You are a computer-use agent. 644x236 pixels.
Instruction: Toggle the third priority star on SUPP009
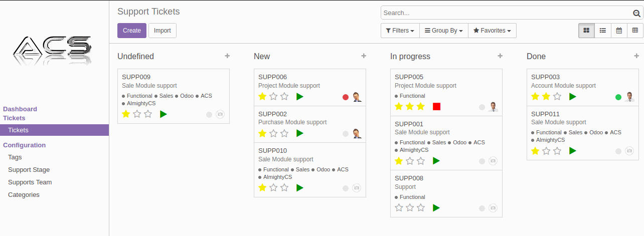[148, 114]
